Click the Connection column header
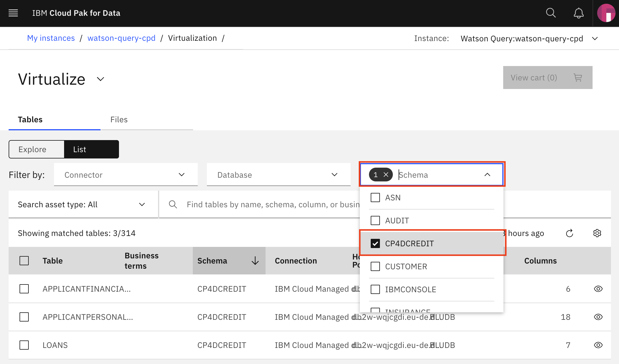Viewport: 619px width, 364px height. (296, 261)
